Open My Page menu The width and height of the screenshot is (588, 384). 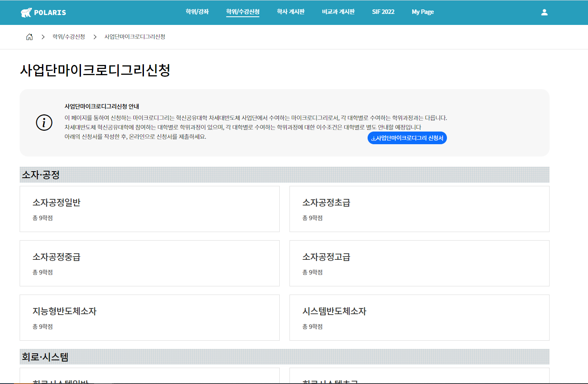423,12
